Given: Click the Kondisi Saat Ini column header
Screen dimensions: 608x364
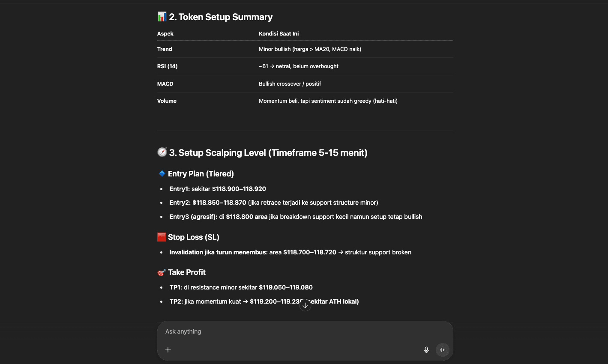Looking at the screenshot, I should [279, 34].
